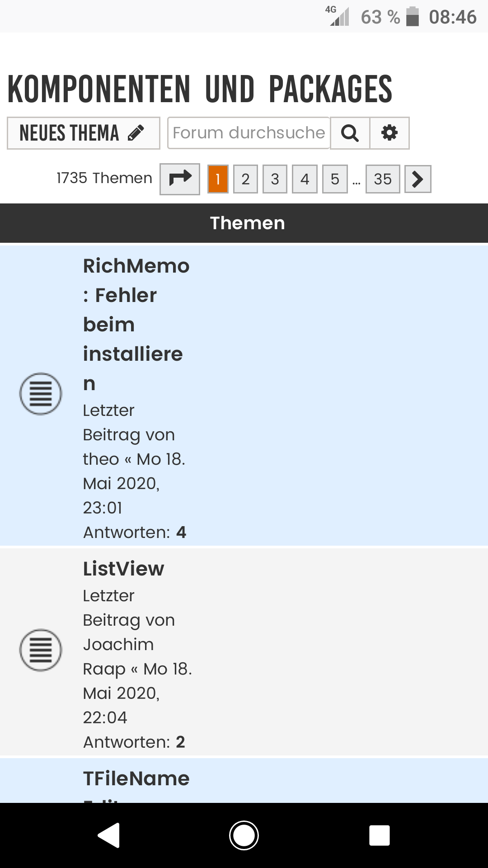
Task: Create a new topic with Neues Thema
Action: pos(83,133)
